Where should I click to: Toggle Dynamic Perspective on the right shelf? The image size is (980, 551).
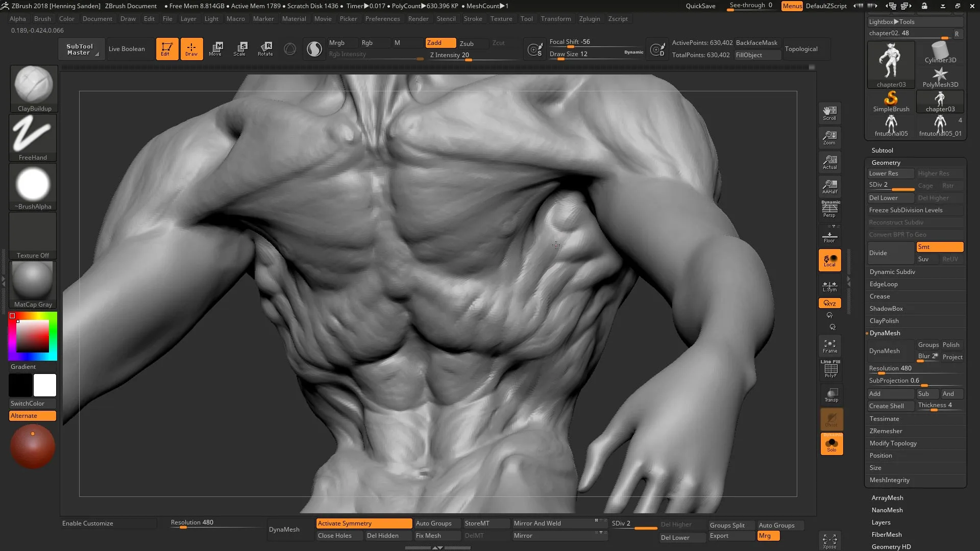(829, 207)
